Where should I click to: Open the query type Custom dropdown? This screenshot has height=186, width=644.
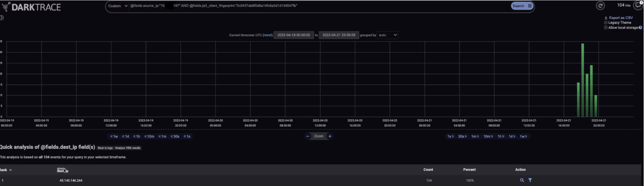(x=118, y=6)
